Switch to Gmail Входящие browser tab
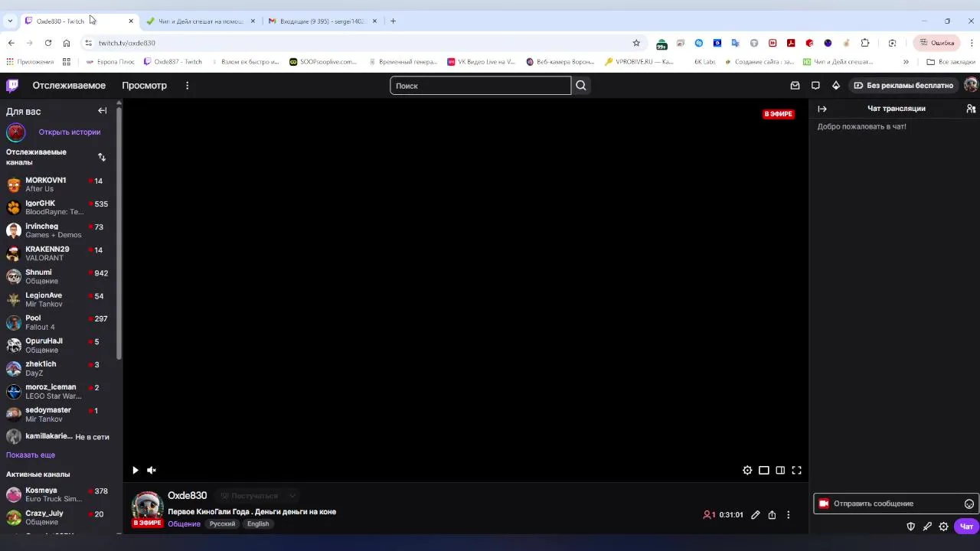 tap(322, 21)
